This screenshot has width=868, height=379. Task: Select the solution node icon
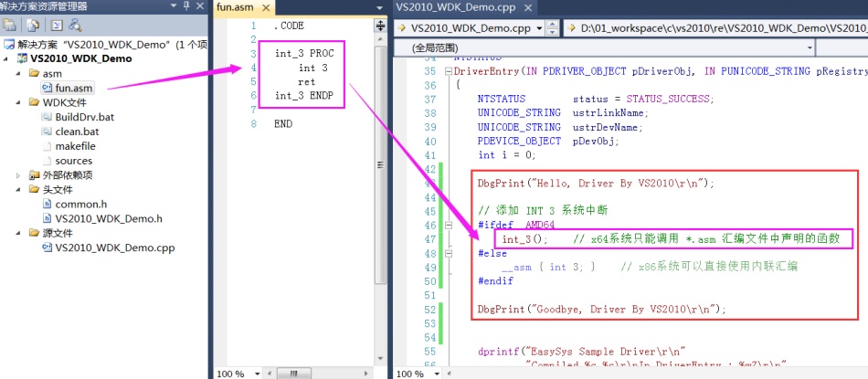(x=8, y=44)
